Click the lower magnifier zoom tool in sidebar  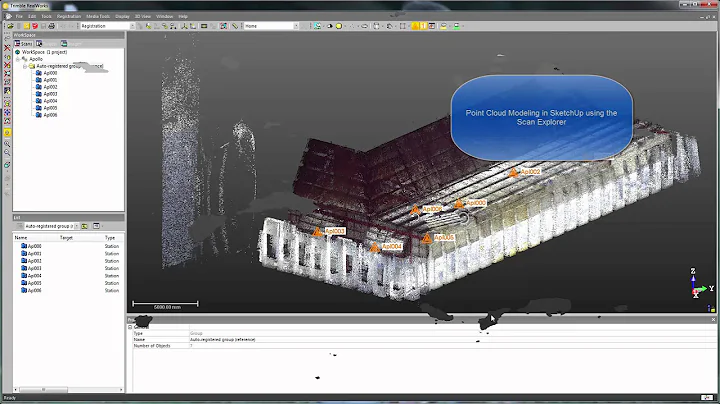7,153
